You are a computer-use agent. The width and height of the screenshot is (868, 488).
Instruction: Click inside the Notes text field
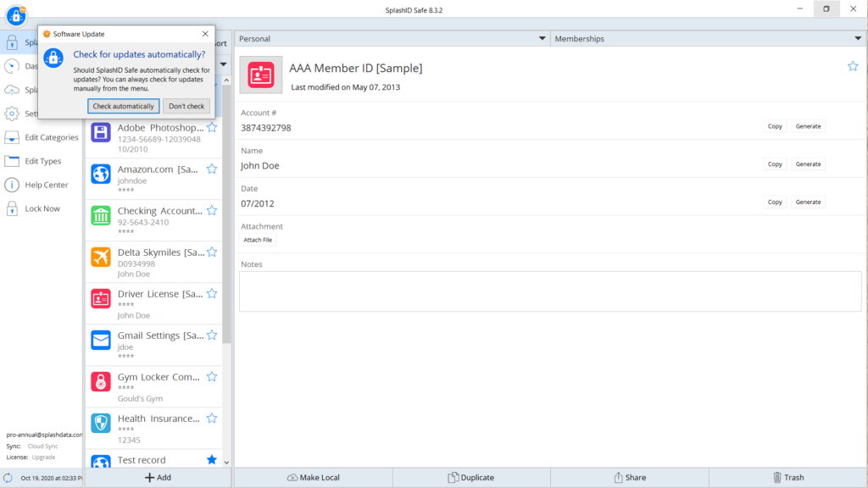pos(549,291)
